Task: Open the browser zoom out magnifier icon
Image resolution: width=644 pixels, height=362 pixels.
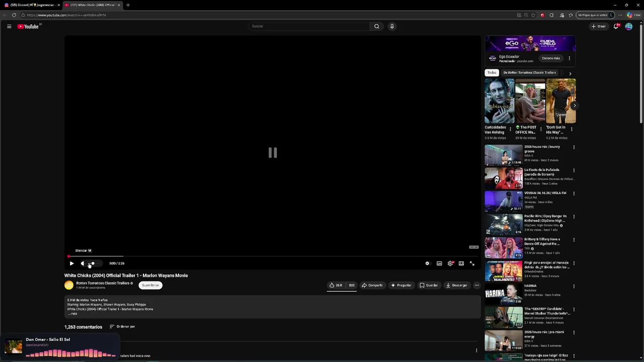Action: pos(526,15)
